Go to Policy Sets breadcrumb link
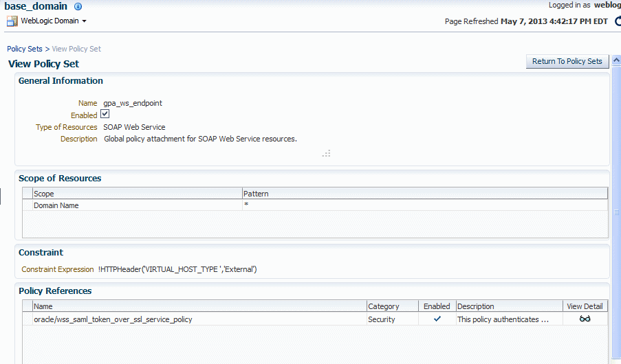 25,49
